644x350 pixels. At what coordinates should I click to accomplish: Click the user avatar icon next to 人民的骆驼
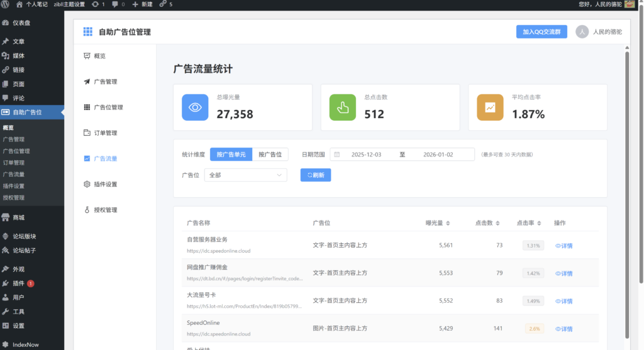tap(582, 32)
